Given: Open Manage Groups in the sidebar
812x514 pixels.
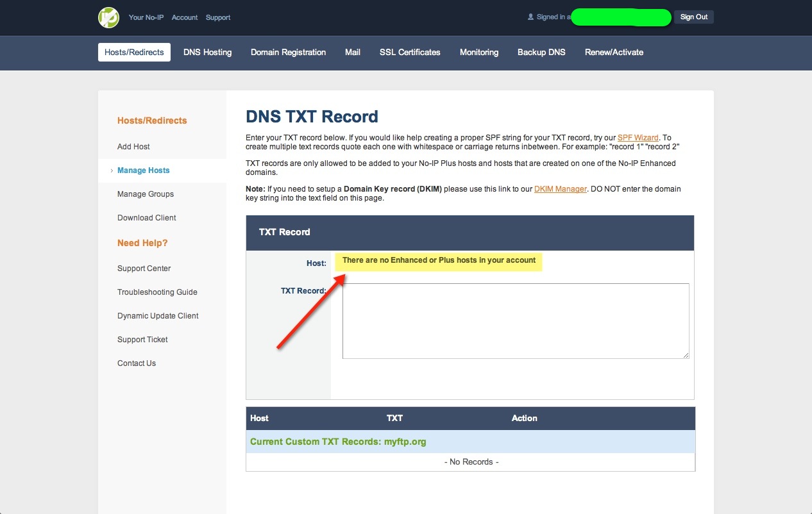Looking at the screenshot, I should [146, 194].
